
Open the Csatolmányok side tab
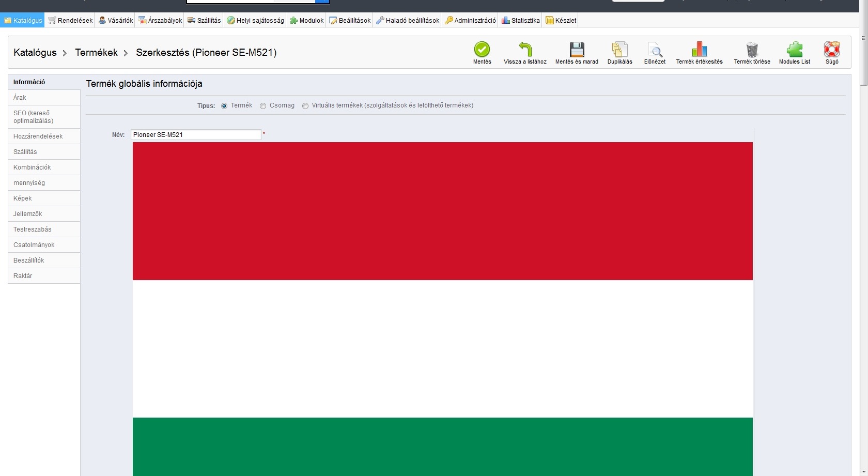[44, 245]
